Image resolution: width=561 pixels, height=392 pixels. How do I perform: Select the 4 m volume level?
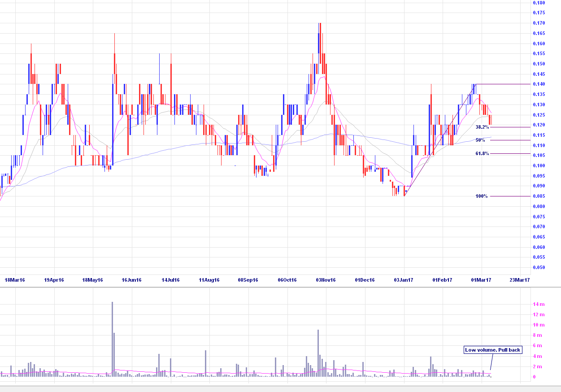537,357
